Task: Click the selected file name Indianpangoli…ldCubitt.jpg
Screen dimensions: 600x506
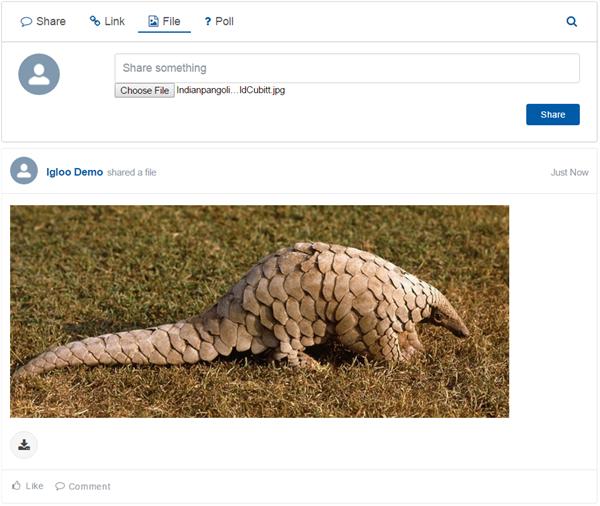Action: pyautogui.click(x=231, y=90)
